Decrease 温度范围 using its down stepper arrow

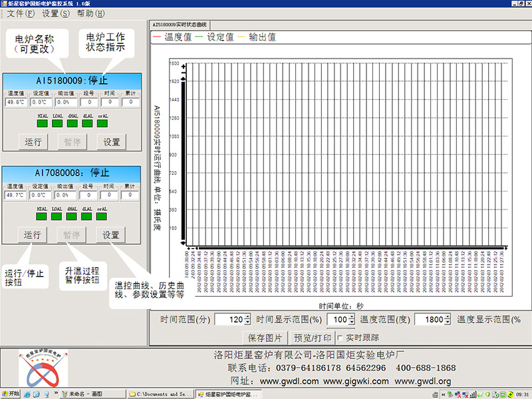pyautogui.click(x=447, y=321)
